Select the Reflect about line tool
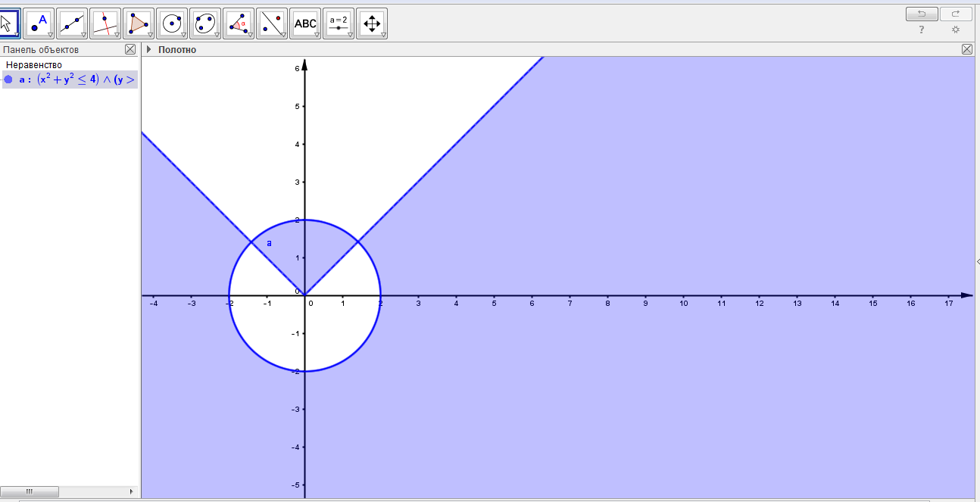 pyautogui.click(x=273, y=23)
